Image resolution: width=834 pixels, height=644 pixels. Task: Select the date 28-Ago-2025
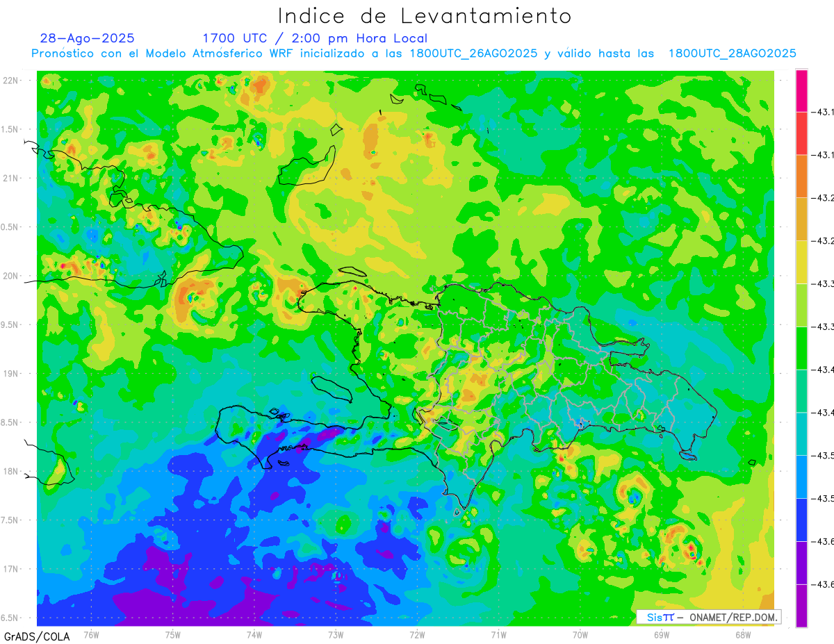click(x=88, y=38)
